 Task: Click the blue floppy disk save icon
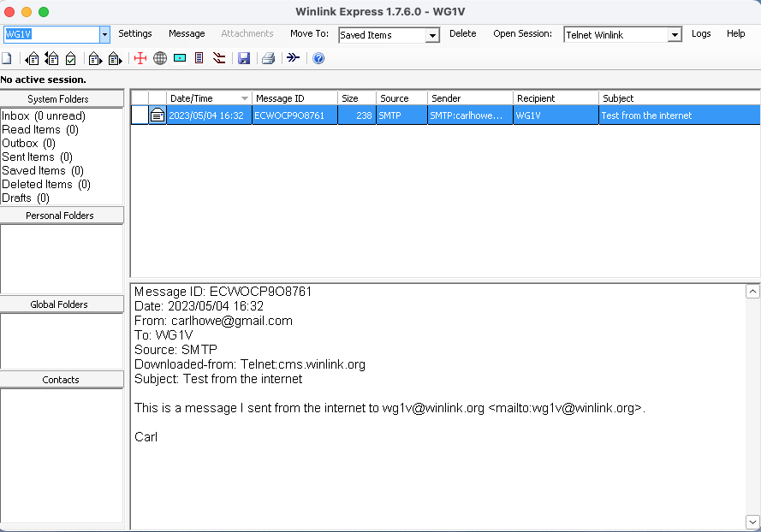[244, 59]
